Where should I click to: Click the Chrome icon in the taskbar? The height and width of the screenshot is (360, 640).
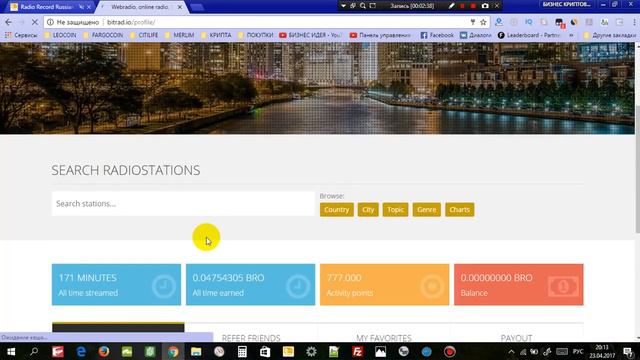click(173, 351)
